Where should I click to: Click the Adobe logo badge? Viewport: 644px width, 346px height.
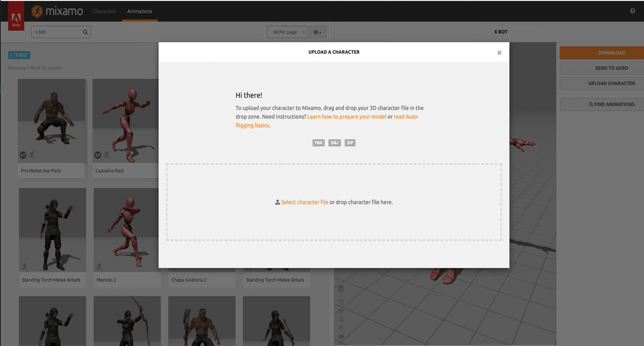pos(16,16)
